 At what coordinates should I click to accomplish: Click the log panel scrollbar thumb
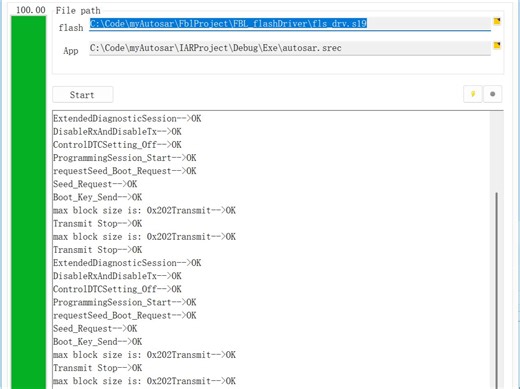click(496, 290)
